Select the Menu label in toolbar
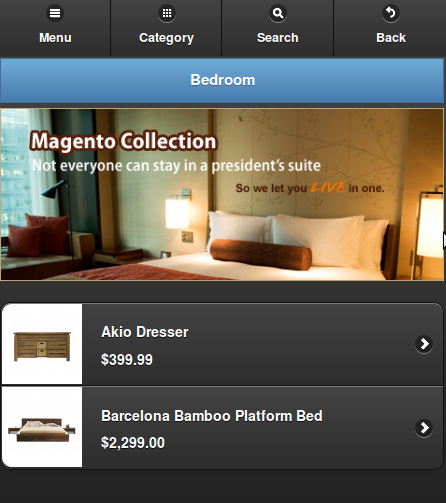 tap(55, 38)
